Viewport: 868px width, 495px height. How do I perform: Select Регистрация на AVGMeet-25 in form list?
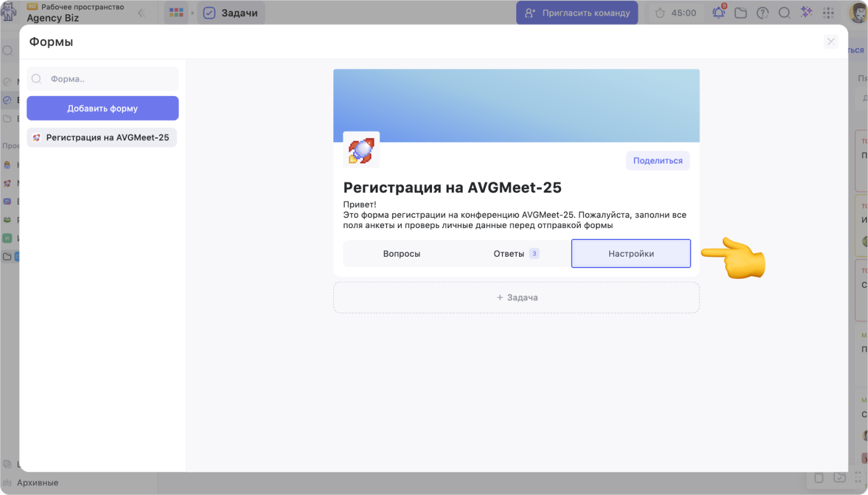[x=102, y=137]
